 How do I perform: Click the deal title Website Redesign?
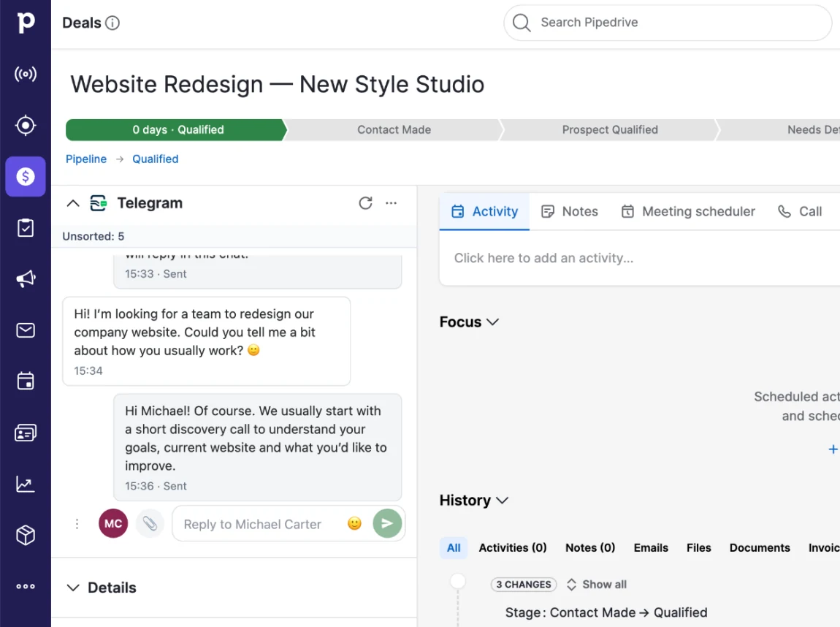click(x=278, y=84)
